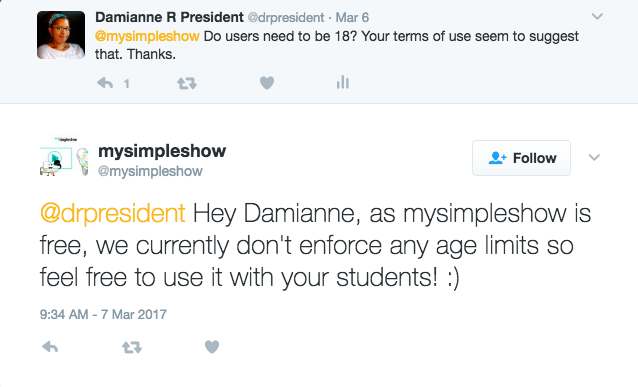Follow the mysimpleshow account
The width and height of the screenshot is (638, 387).
tap(521, 158)
